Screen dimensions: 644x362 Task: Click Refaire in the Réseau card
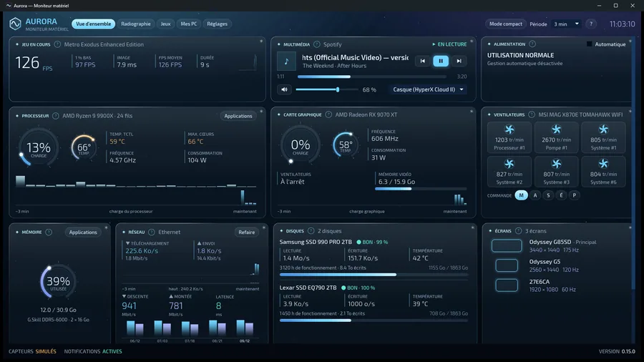[246, 232]
